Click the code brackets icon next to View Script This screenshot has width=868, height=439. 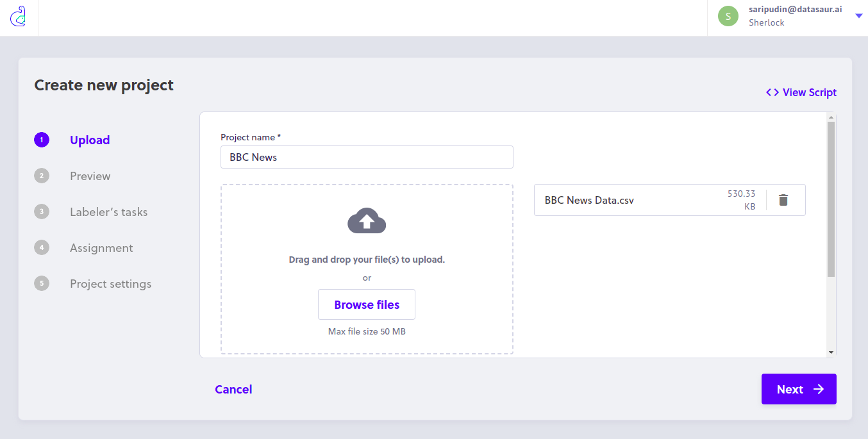tap(771, 92)
